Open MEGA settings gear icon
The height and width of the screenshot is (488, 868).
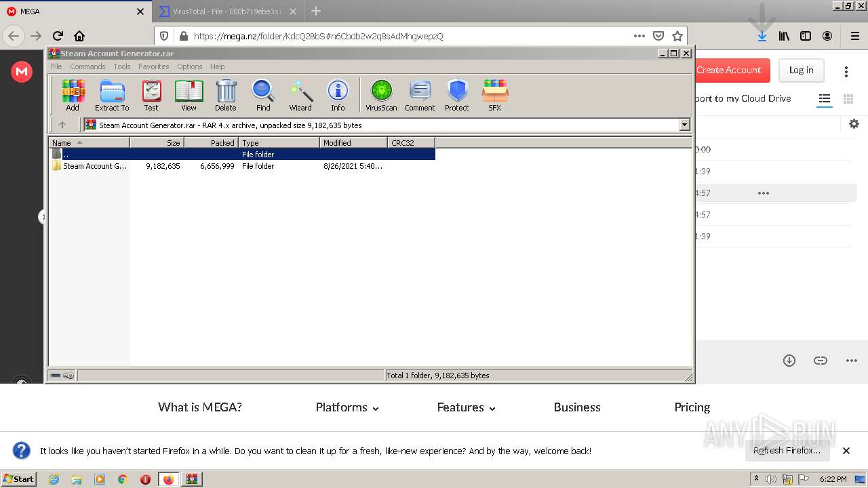[854, 123]
